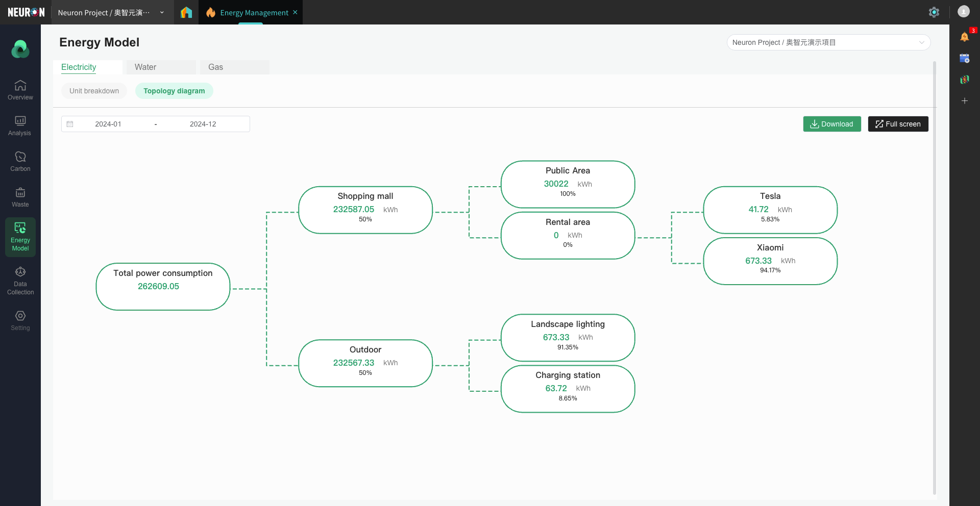Open the project selector dropdown at top right
The width and height of the screenshot is (980, 506).
(828, 42)
